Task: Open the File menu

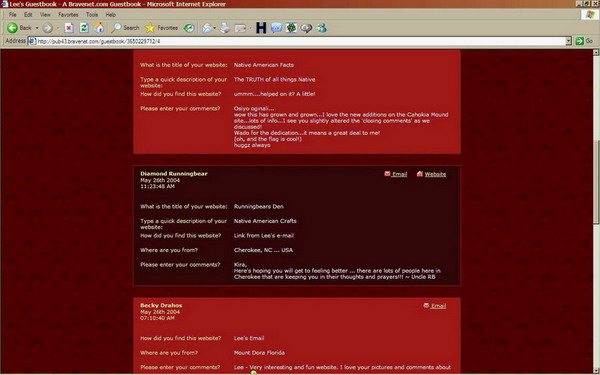Action: pyautogui.click(x=13, y=15)
